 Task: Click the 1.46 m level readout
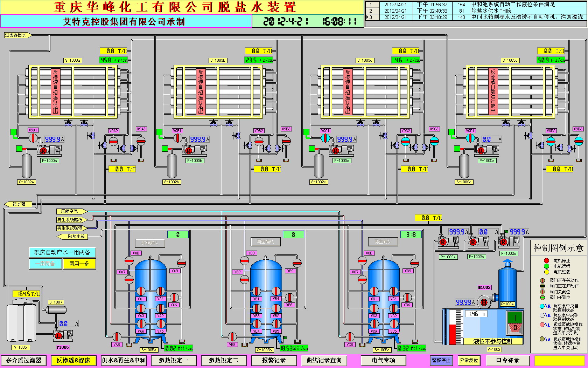coord(476,314)
